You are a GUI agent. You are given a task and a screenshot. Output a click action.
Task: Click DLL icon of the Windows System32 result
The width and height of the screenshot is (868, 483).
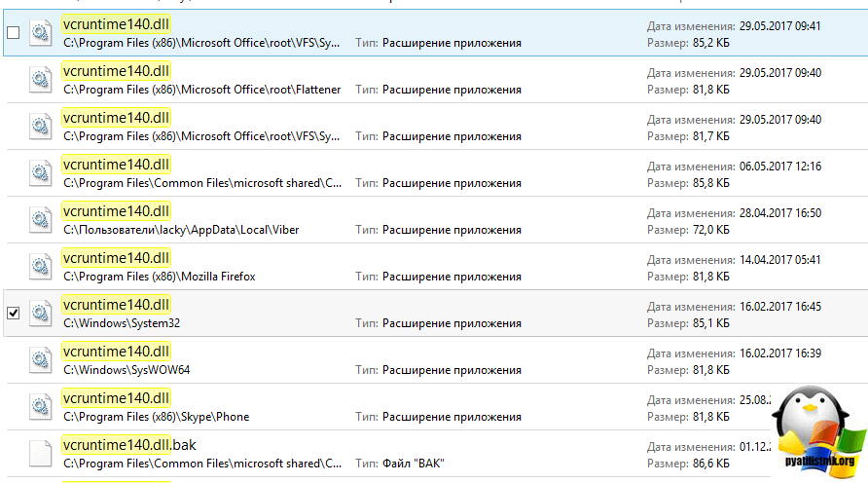tap(41, 314)
